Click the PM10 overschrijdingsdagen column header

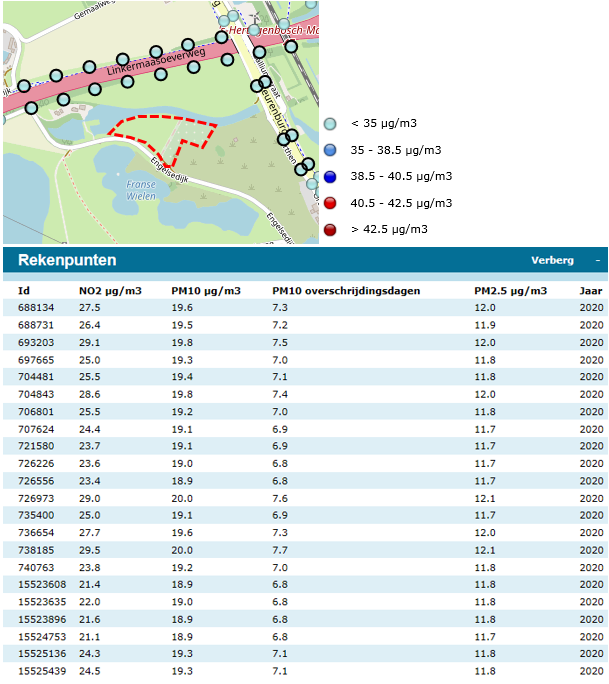(x=346, y=291)
